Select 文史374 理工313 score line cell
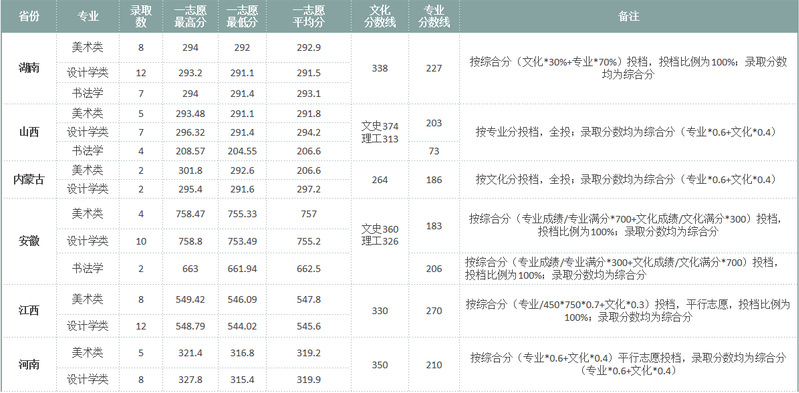 pyautogui.click(x=380, y=133)
